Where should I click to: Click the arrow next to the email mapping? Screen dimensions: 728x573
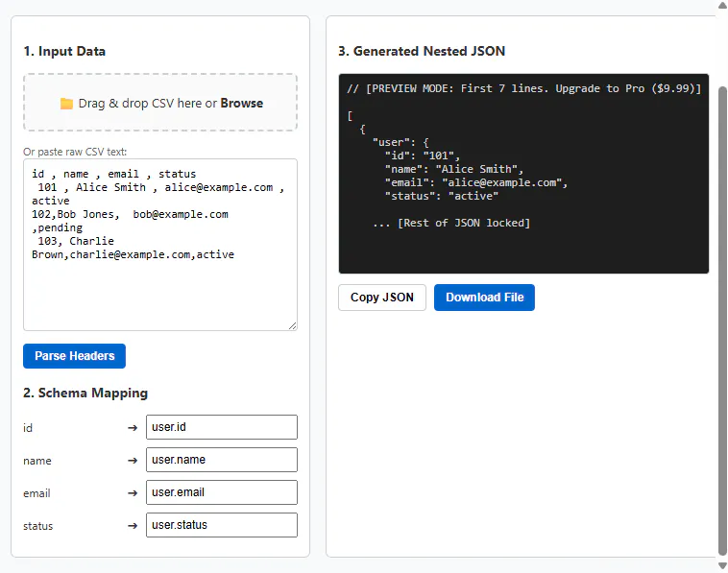tap(133, 492)
